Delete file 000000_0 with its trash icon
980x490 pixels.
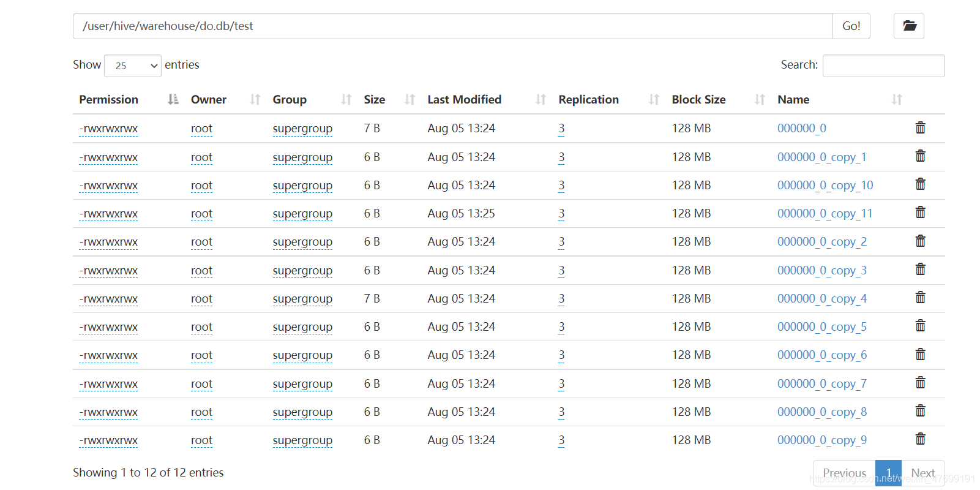pos(920,127)
